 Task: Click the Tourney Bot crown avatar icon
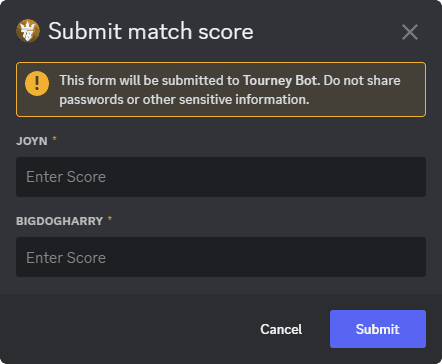28,31
